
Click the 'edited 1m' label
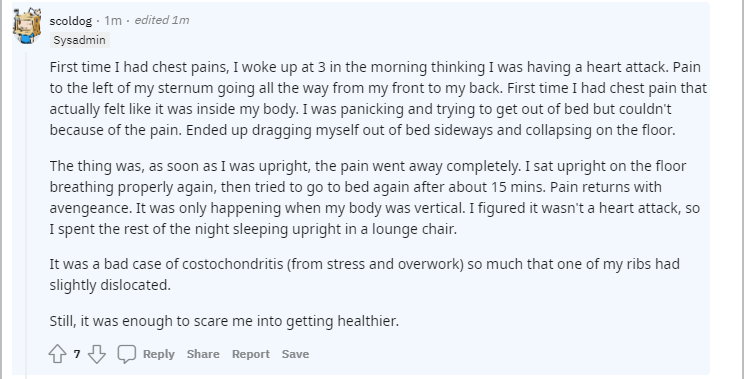[162, 20]
